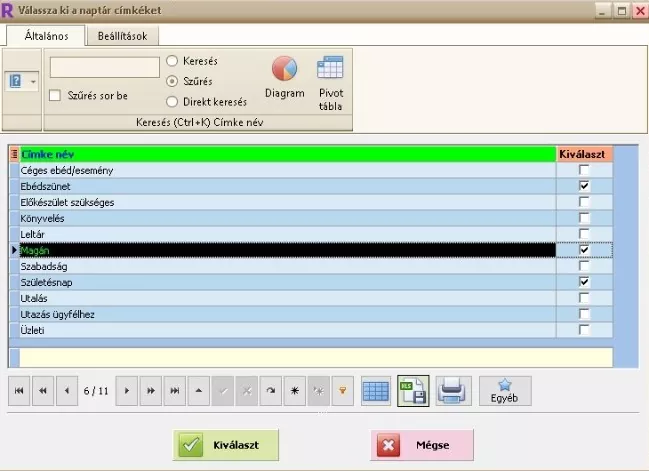Enable the 'Szűrés sor be' checkbox
This screenshot has height=471, width=649.
(x=56, y=95)
